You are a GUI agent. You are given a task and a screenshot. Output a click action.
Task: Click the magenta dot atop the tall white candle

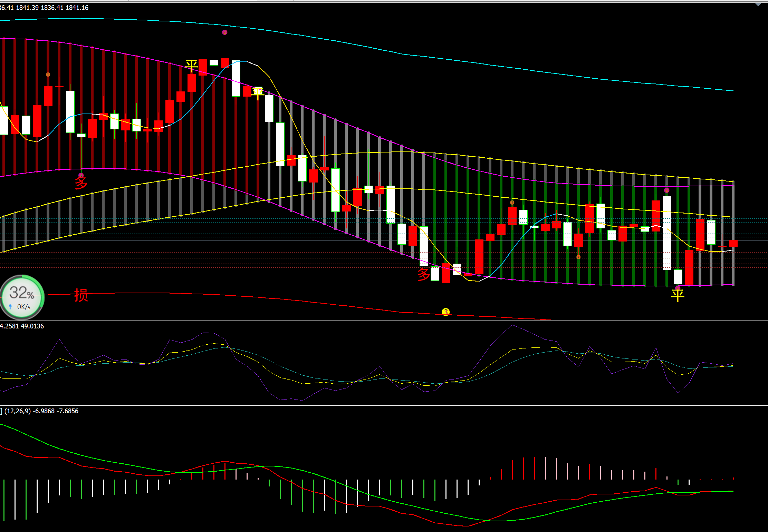click(666, 190)
